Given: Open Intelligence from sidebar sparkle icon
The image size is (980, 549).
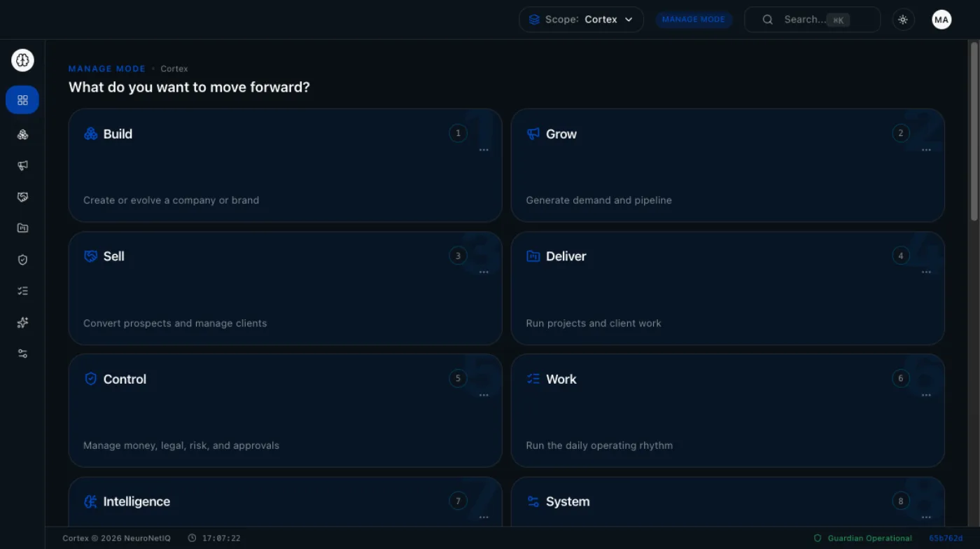Looking at the screenshot, I should click(22, 322).
